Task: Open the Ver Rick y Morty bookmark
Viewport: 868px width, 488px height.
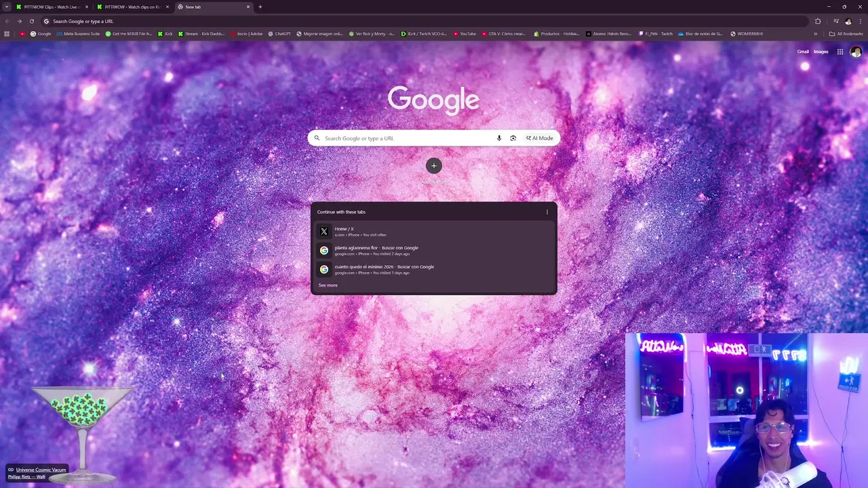Action: [x=372, y=34]
